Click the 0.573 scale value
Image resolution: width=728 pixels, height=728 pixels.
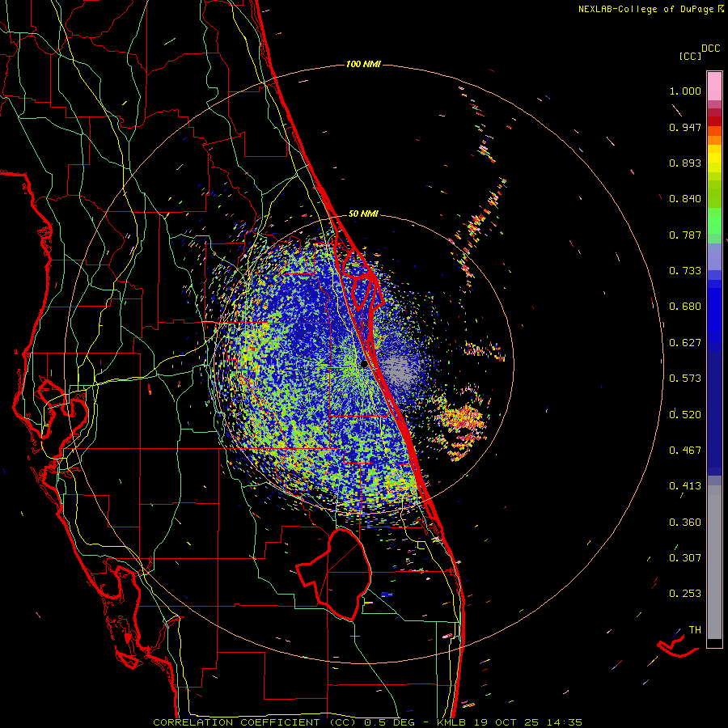tap(685, 379)
